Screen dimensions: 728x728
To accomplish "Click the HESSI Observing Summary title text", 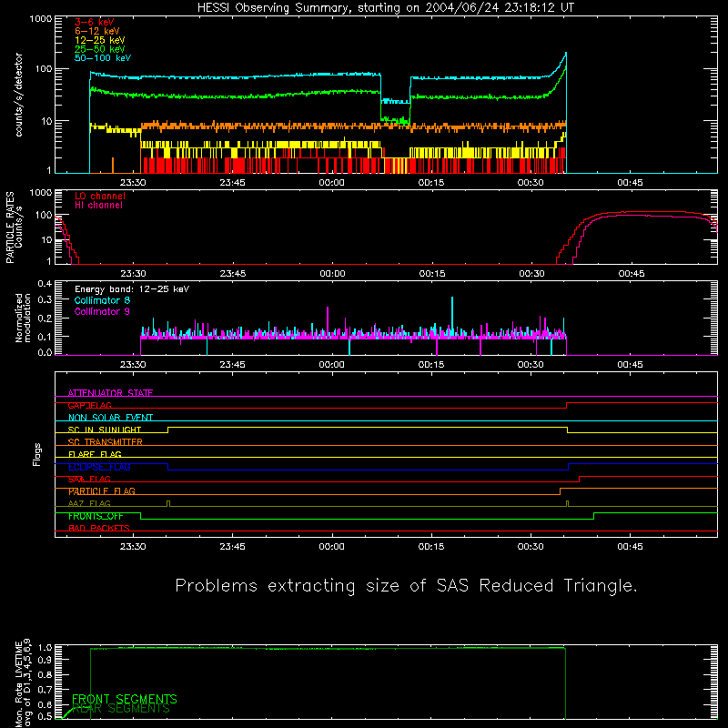I will (x=385, y=8).
